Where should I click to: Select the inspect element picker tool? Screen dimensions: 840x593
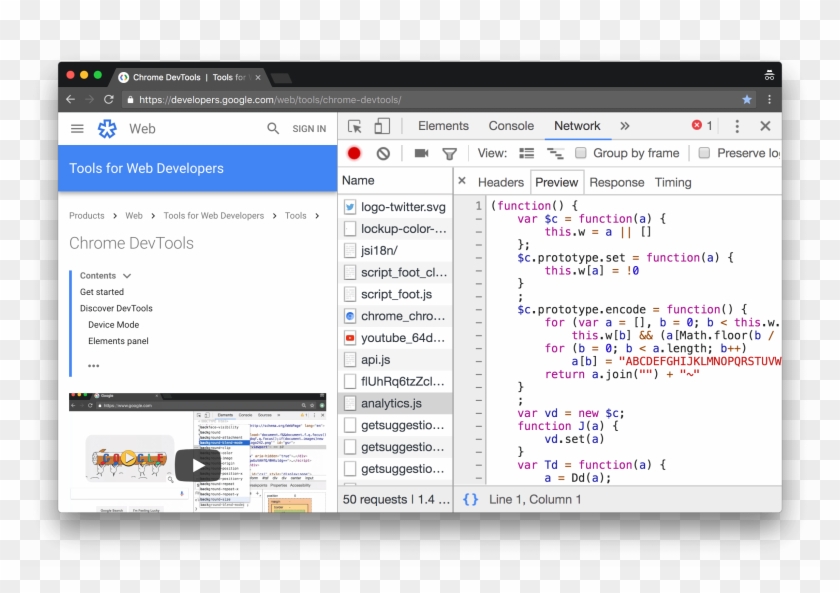pos(355,126)
